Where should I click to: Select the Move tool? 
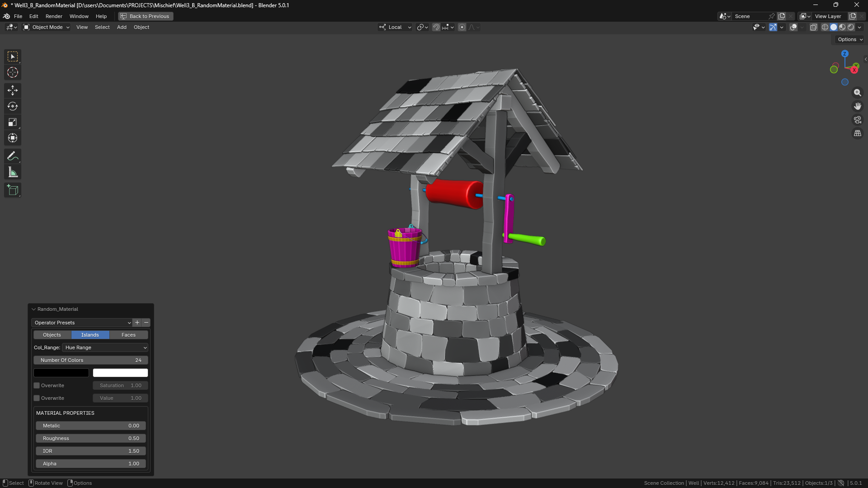pos(13,90)
